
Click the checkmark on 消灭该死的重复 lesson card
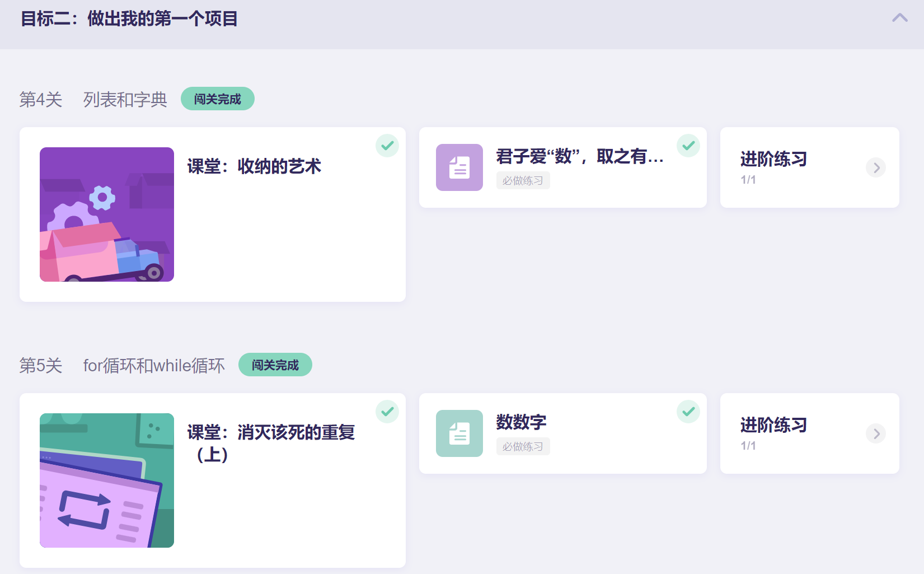tap(387, 412)
